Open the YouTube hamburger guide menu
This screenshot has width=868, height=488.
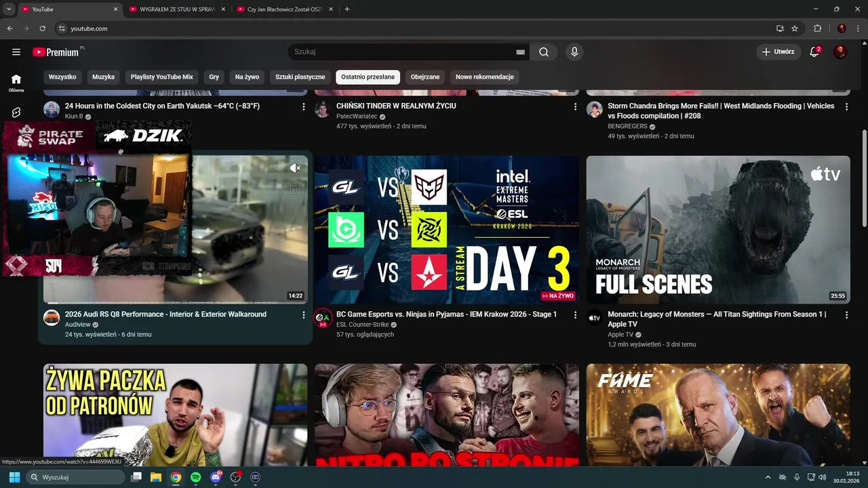pyautogui.click(x=16, y=52)
